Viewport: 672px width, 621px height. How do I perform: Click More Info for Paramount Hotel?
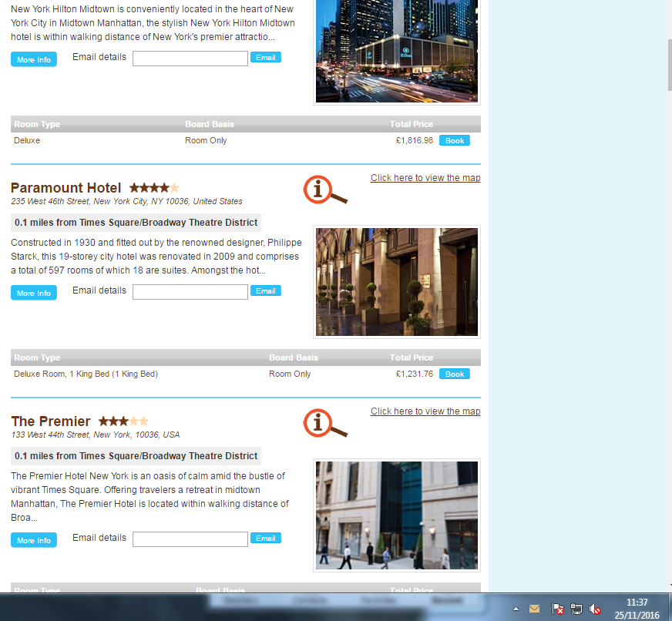pos(34,293)
